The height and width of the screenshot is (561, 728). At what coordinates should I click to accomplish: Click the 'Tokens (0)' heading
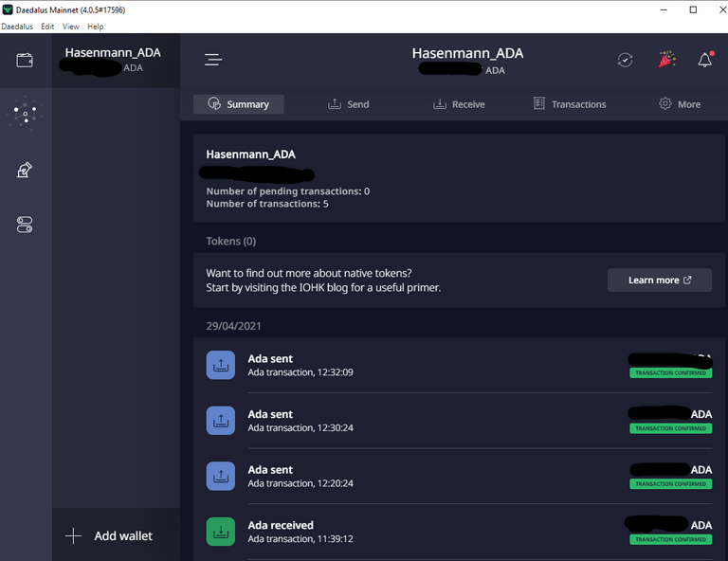point(231,242)
